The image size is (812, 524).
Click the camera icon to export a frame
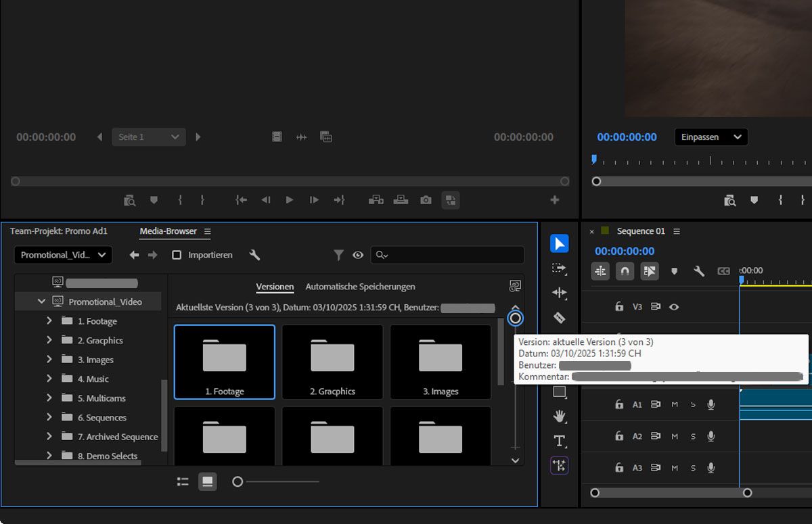click(x=425, y=199)
